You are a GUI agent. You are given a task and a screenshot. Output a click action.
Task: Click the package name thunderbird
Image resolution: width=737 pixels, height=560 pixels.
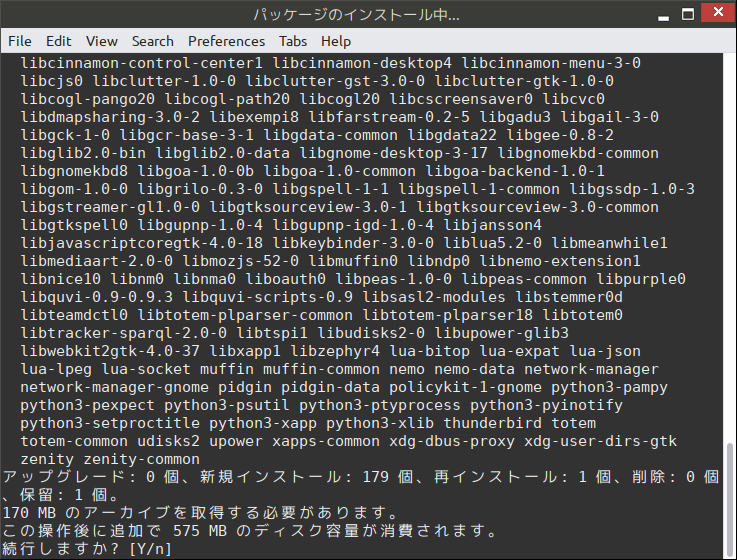(x=492, y=423)
